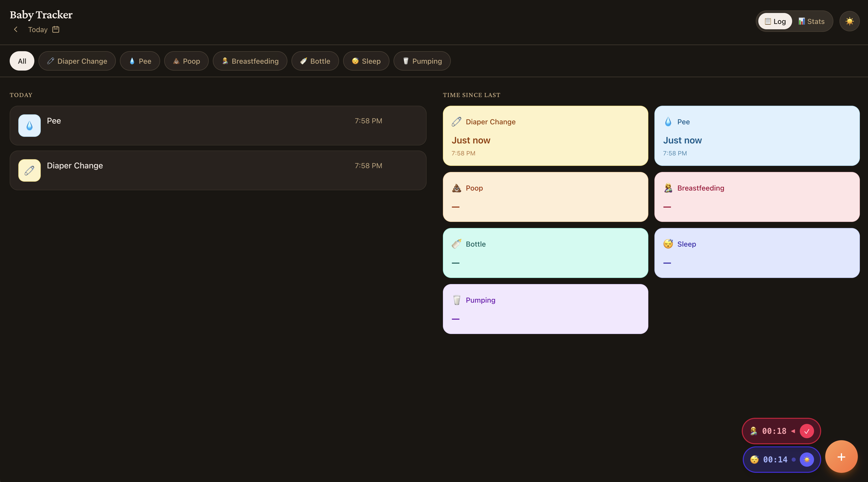Switch to the Log tab
This screenshot has width=868, height=482.
pos(775,21)
